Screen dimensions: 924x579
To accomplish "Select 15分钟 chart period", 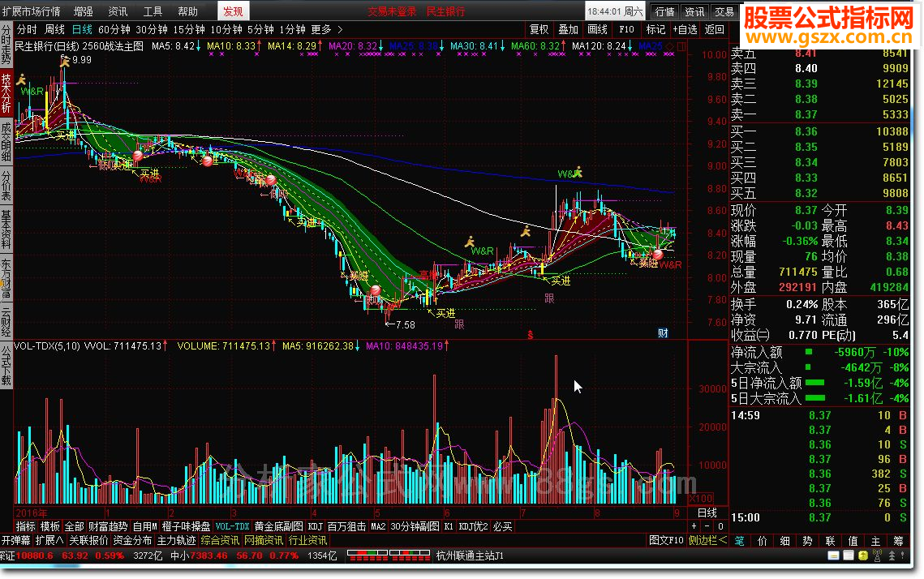I will click(188, 29).
